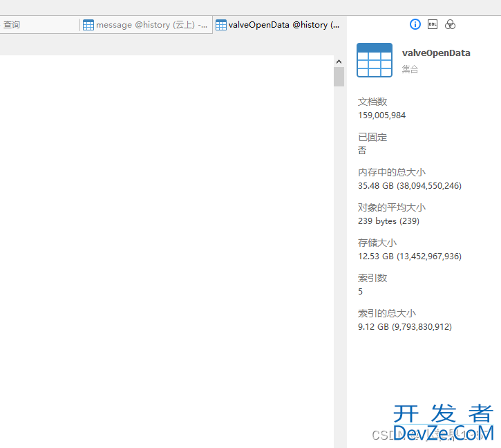Image resolution: width=501 pixels, height=448 pixels.
Task: Select the valveOpenData title text
Action: (x=436, y=53)
